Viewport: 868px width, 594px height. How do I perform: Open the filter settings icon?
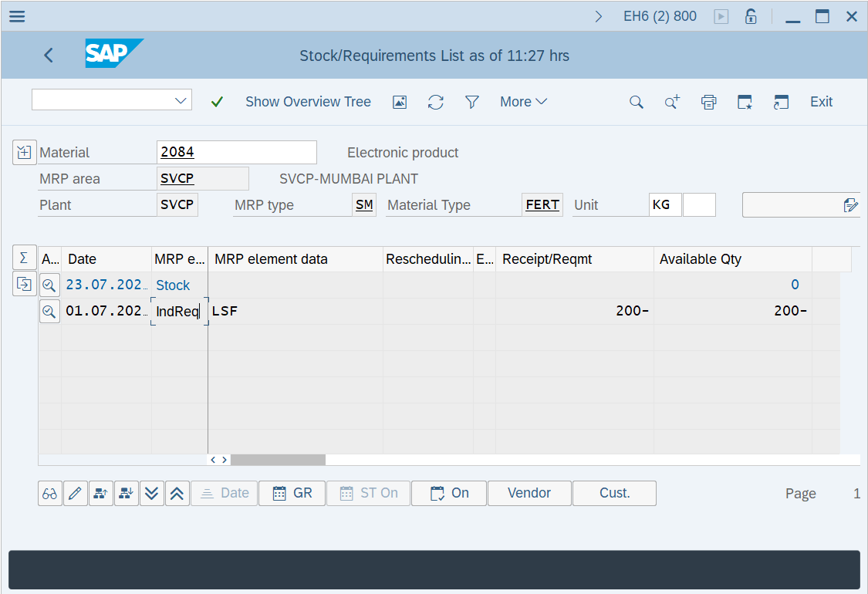(x=471, y=101)
